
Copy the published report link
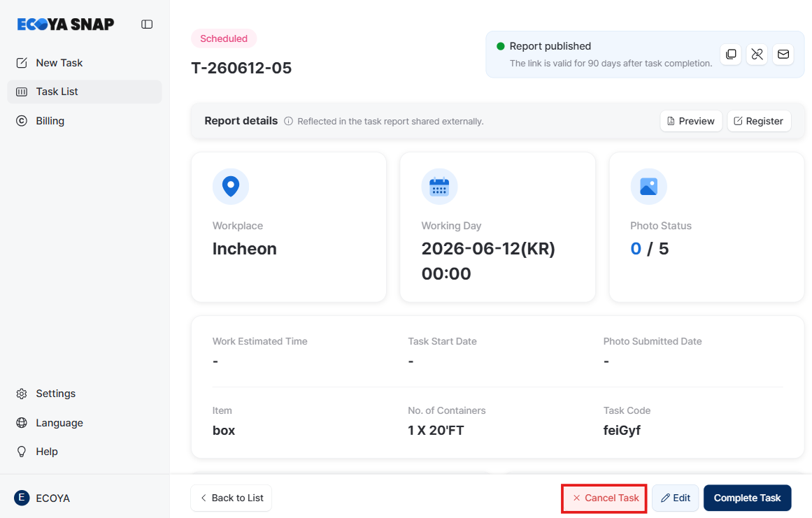tap(731, 55)
